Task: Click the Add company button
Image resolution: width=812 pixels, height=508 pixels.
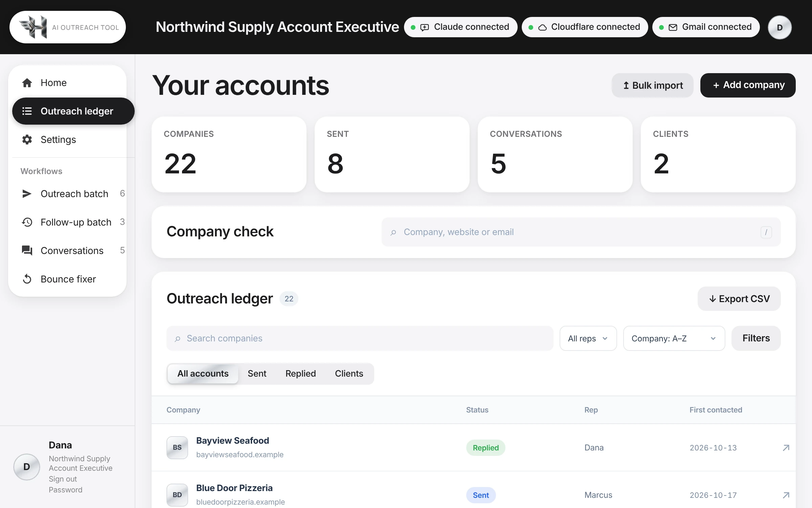Action: point(748,85)
